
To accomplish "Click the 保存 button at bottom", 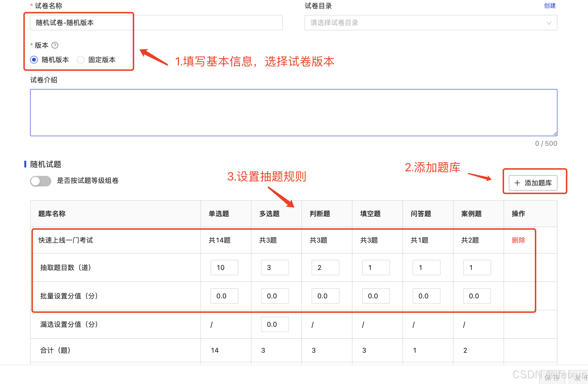I will click(x=552, y=378).
